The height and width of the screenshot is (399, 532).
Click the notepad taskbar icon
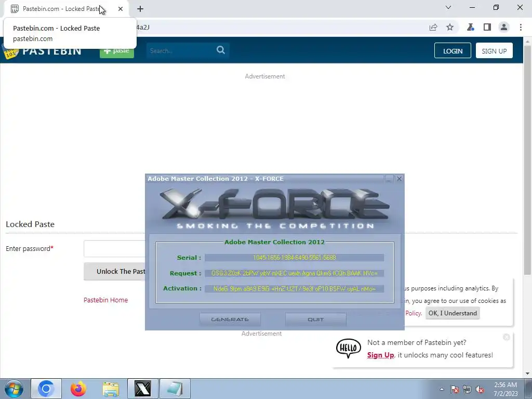(175, 389)
